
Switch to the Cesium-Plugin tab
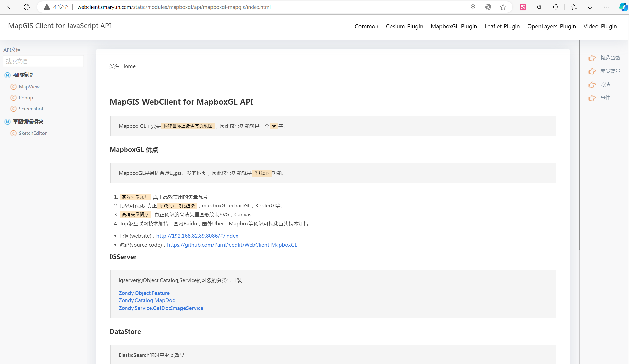404,26
